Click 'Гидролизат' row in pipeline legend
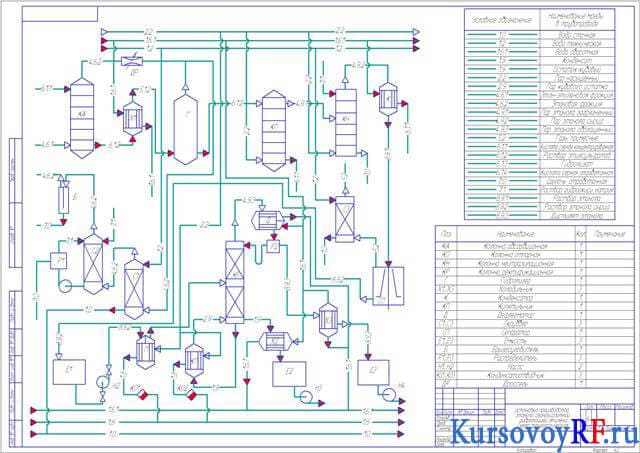This screenshot has height=453, width=640. pos(539,164)
